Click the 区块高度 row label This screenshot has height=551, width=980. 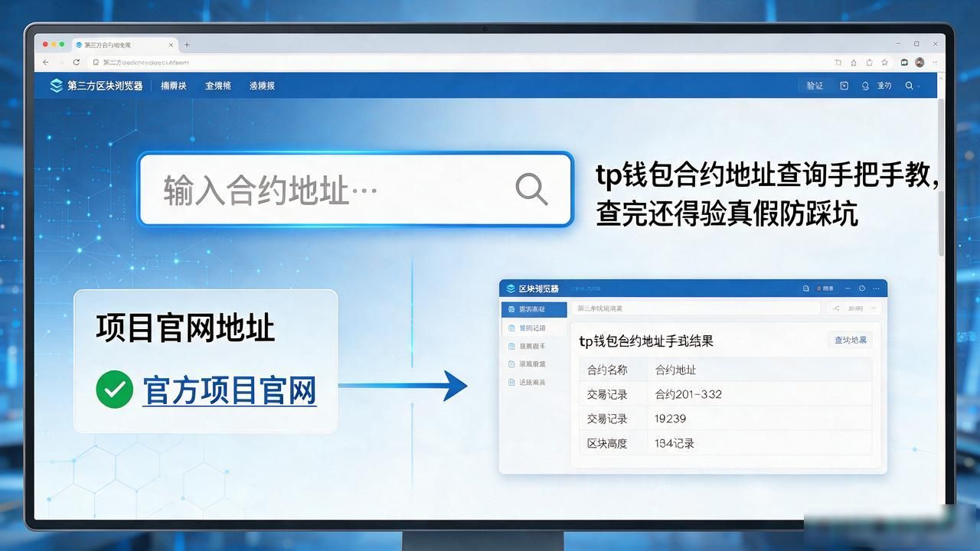click(607, 443)
